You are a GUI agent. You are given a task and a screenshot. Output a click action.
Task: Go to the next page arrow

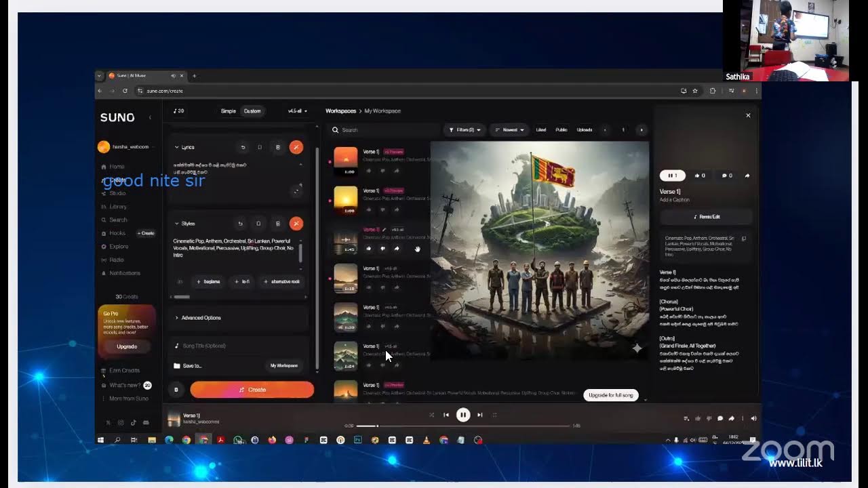(x=642, y=130)
